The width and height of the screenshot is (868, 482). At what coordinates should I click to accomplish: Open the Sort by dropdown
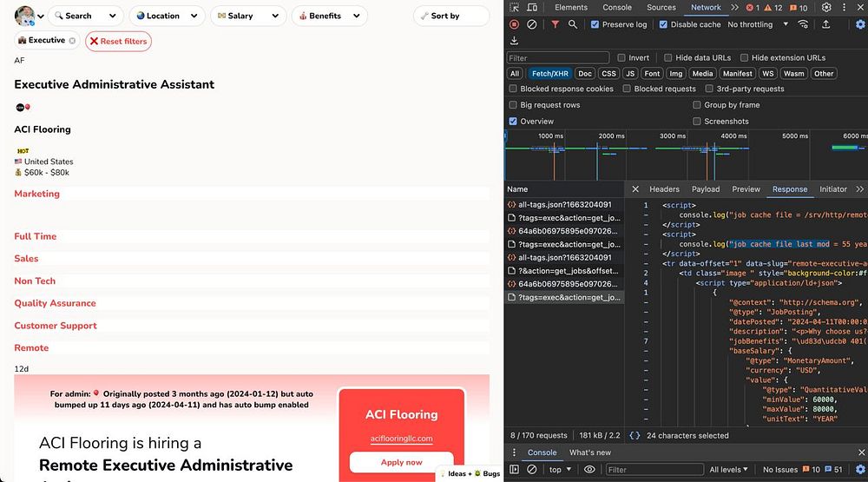pyautogui.click(x=451, y=16)
